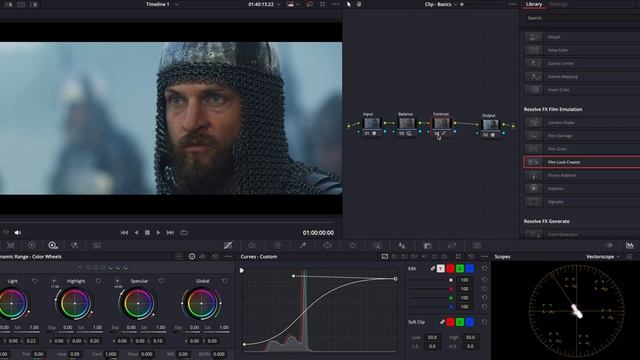Screen dimensions: 640x360
Task: Reset the Highlight wheel
Action: (x=98, y=281)
